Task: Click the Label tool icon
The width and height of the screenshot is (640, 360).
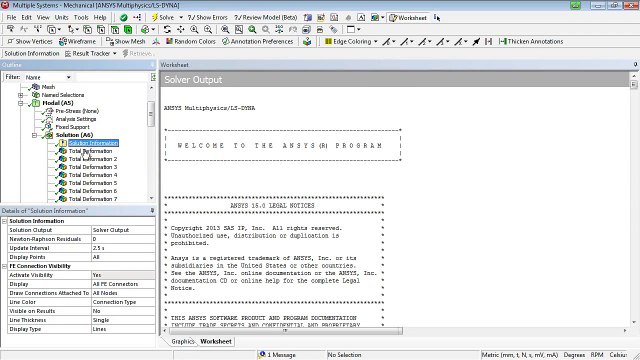Action: (11, 29)
